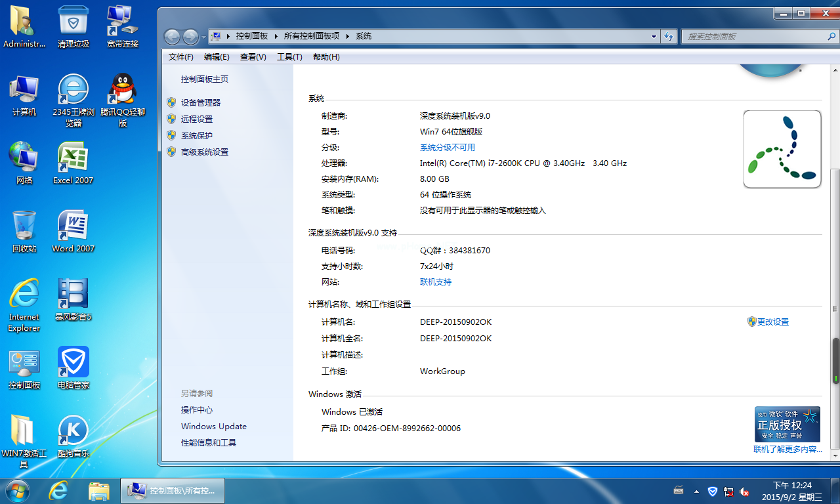The image size is (840, 504).
Task: Open the 系统分级不可用 link
Action: pos(448,148)
